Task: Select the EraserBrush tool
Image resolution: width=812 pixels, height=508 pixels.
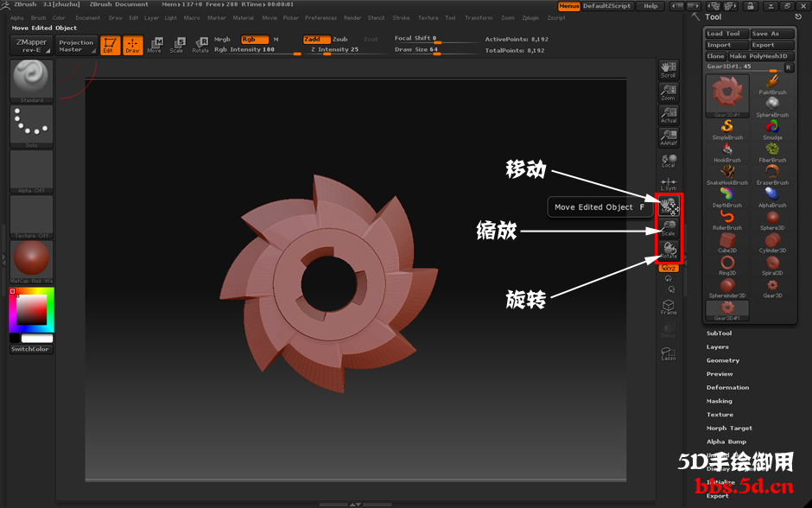Action: tap(772, 175)
